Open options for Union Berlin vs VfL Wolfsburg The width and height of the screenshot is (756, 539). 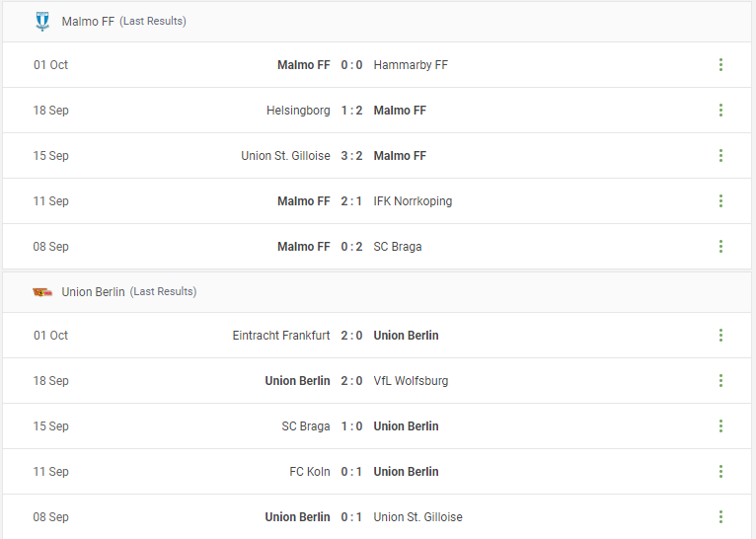point(720,380)
